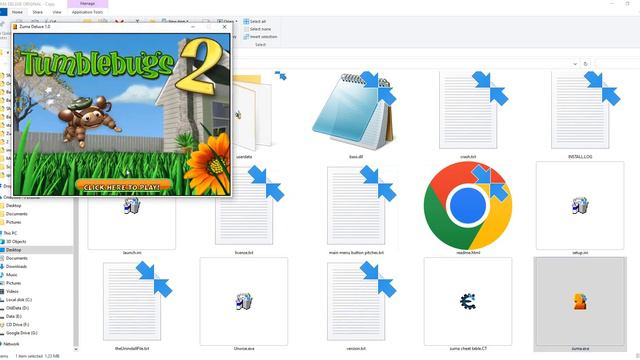The height and width of the screenshot is (360, 640).
Task: Open Data (E:) drive in navigation pane
Action: [13, 316]
